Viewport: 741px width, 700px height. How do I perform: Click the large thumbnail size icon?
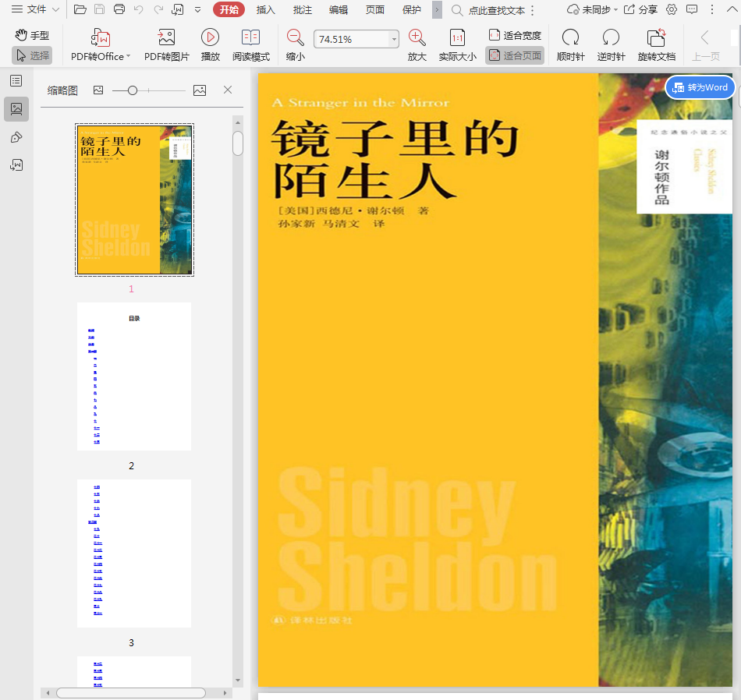pyautogui.click(x=200, y=90)
